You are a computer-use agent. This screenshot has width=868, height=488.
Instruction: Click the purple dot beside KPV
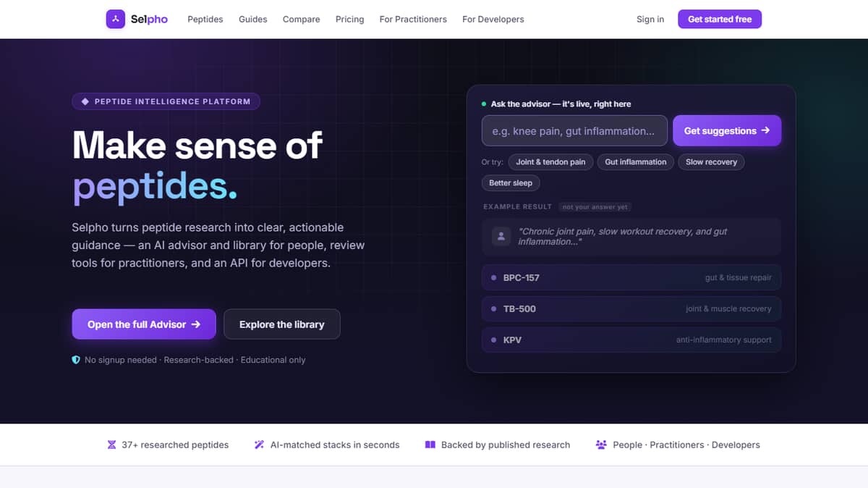(x=494, y=340)
